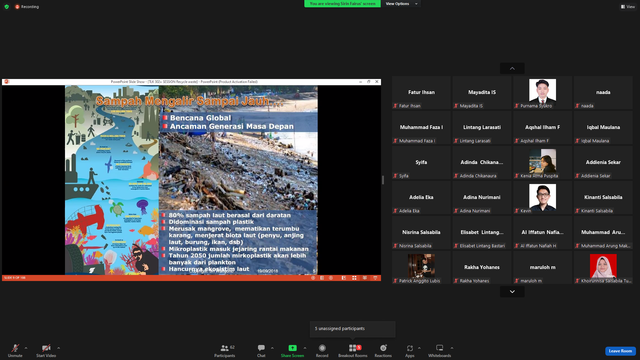This screenshot has height=360, width=640.
Task: Click PowerPoint Slide Show icon in status bar
Action: (375, 278)
